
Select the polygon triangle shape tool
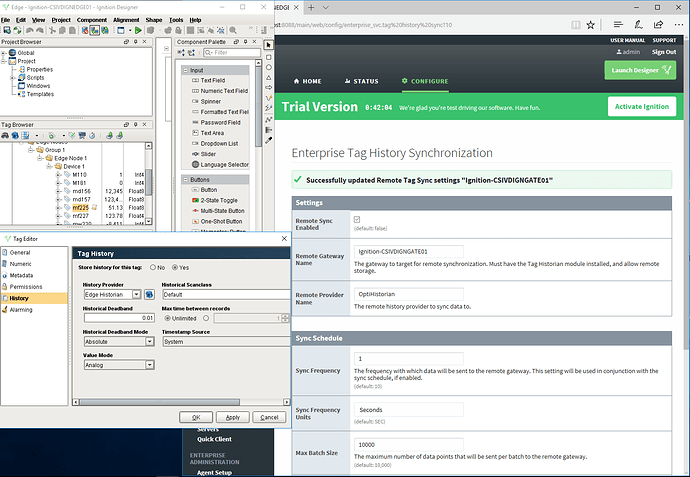click(268, 77)
